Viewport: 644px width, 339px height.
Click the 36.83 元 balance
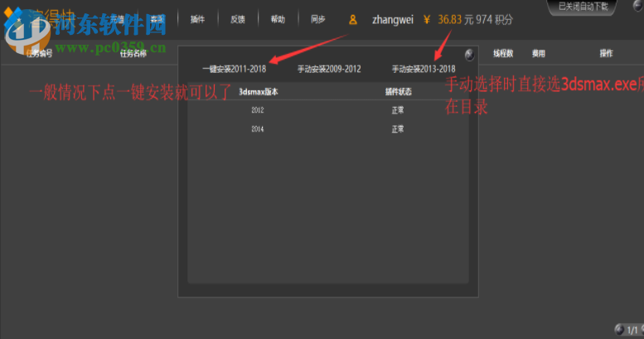(x=456, y=19)
